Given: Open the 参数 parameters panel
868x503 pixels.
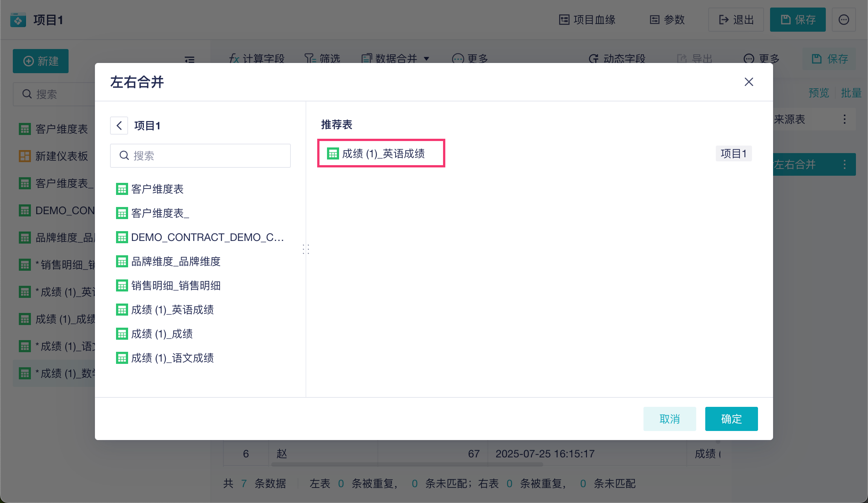Looking at the screenshot, I should tap(667, 20).
